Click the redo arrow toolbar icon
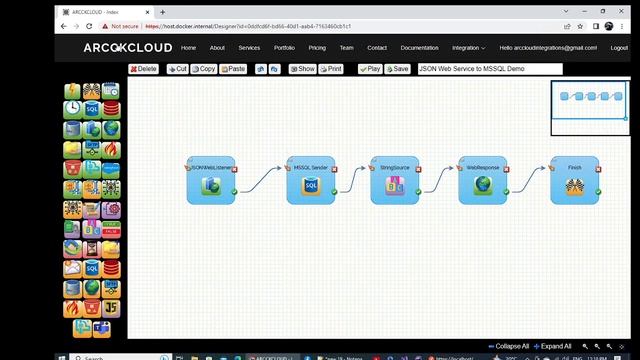 point(274,69)
